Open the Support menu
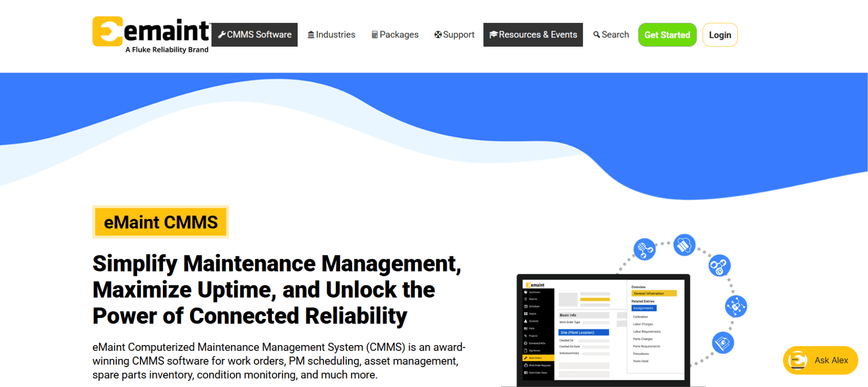 point(454,35)
